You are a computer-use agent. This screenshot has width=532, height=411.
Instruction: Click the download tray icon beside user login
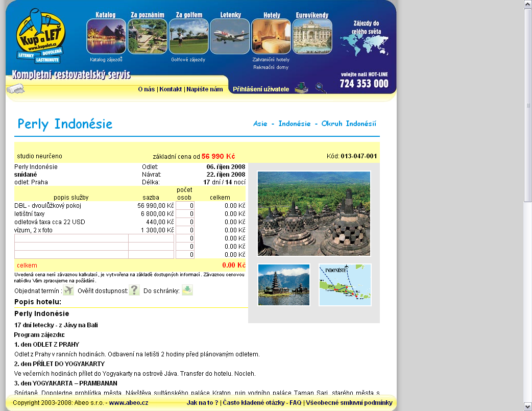click(301, 88)
